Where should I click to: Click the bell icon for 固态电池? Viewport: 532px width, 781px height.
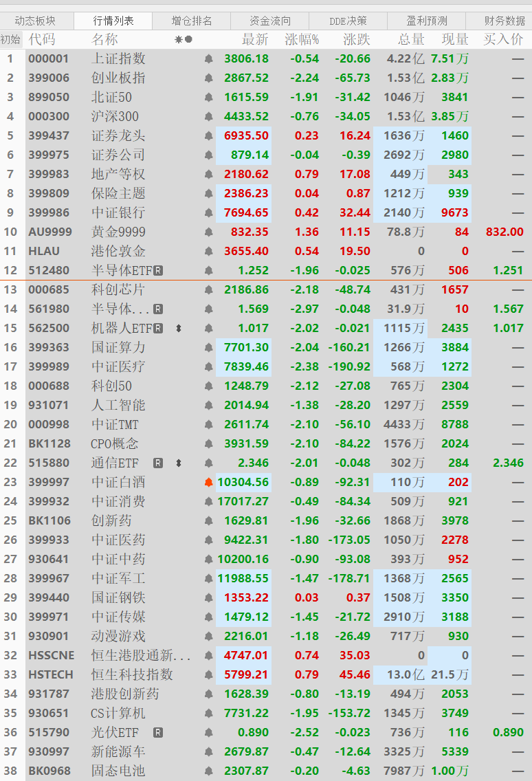click(209, 771)
